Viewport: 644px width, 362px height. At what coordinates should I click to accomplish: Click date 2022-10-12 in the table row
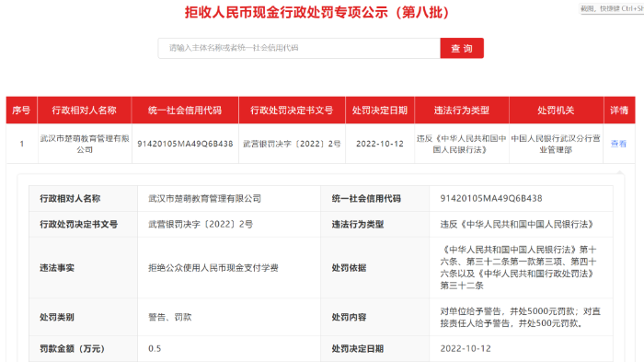[380, 144]
